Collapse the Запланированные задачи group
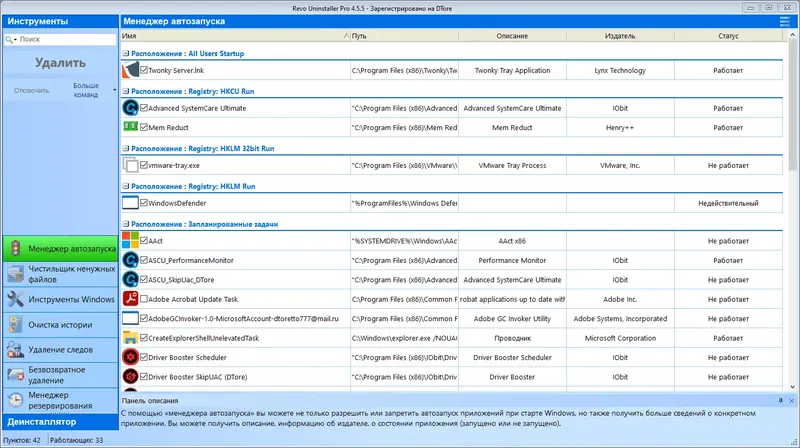Screen dimensions: 800x448 click(x=126, y=223)
